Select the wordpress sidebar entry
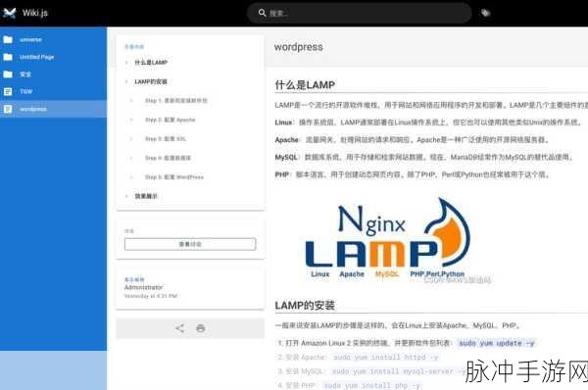The width and height of the screenshot is (588, 390). (x=53, y=109)
